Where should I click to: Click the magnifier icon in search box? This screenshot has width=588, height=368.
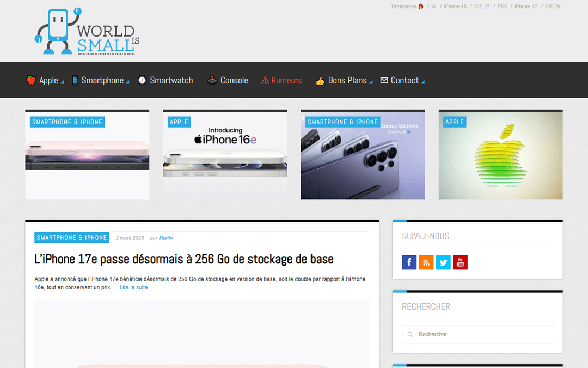pos(411,335)
